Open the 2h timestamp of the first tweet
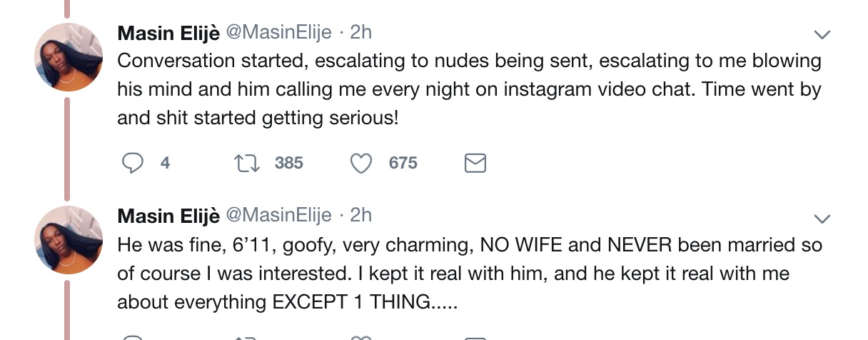The height and width of the screenshot is (340, 868). 360,33
